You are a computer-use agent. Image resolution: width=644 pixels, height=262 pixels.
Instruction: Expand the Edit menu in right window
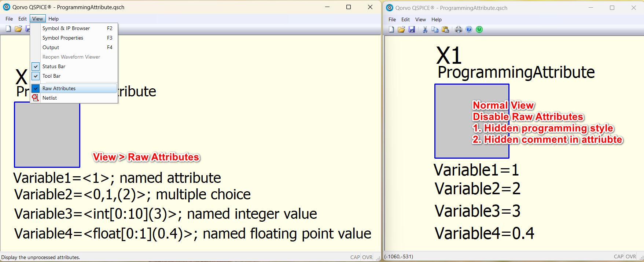point(405,19)
